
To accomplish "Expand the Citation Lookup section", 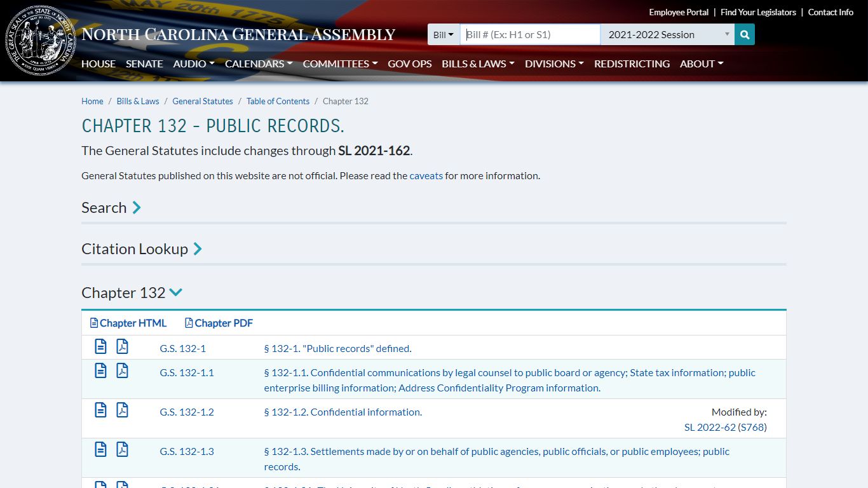I will tap(142, 249).
